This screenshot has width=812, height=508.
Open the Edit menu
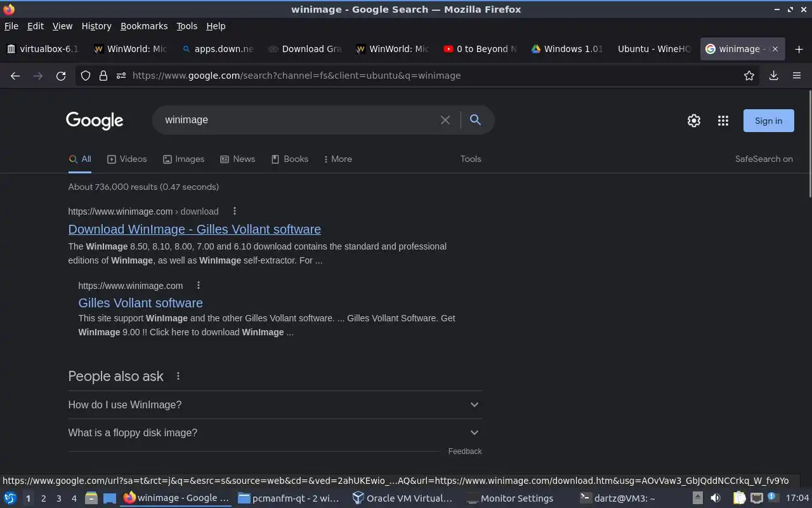pos(36,26)
